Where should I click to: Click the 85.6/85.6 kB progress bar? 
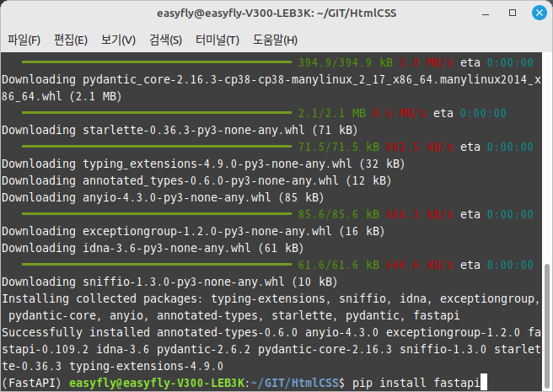point(157,214)
